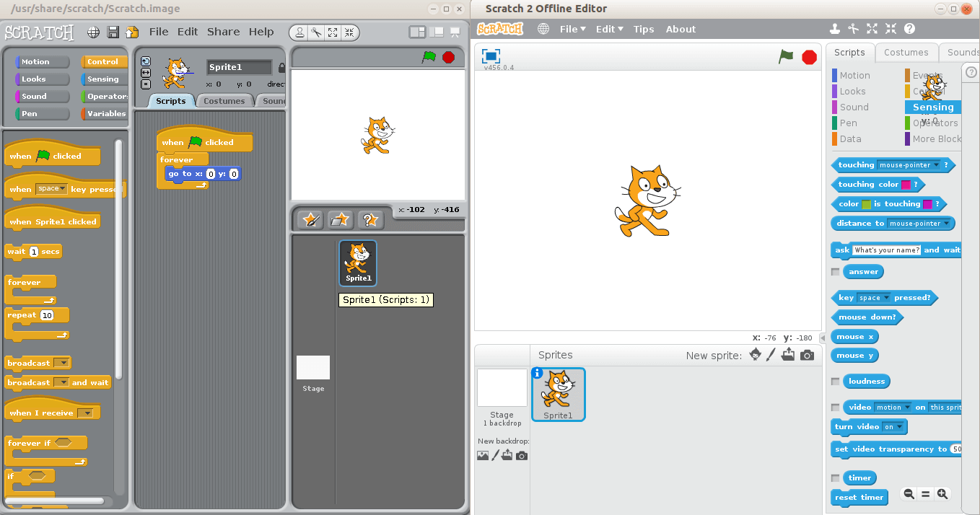Create new sprite from camera in Scratch 2
This screenshot has height=515, width=980.
click(x=808, y=355)
